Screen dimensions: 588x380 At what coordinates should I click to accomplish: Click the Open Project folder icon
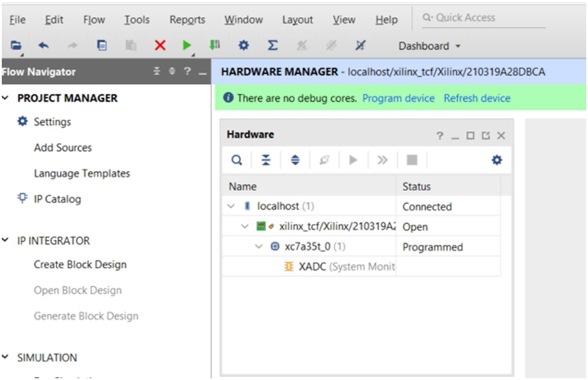click(16, 45)
